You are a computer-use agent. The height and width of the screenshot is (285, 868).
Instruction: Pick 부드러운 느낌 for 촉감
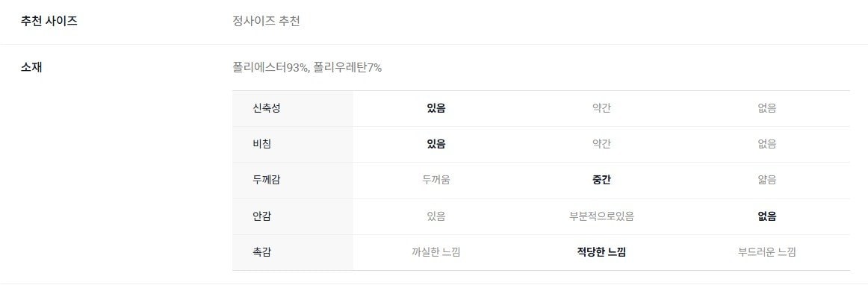[x=766, y=252]
